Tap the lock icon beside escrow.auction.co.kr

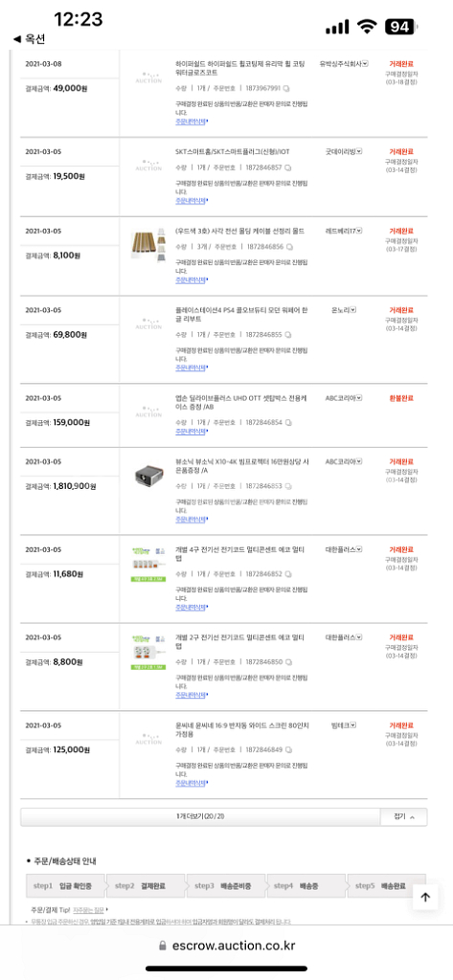(163, 945)
